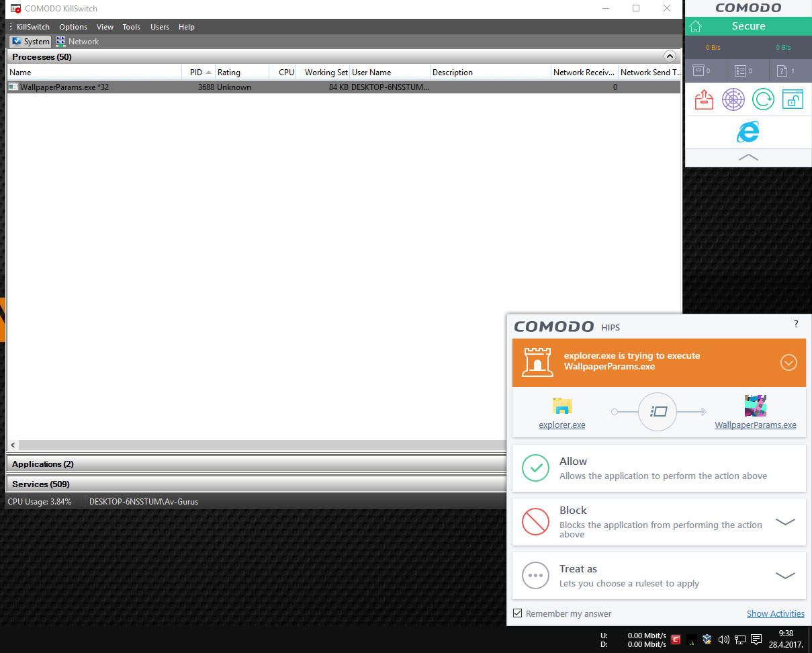Image resolution: width=812 pixels, height=653 pixels.
Task: Click the task list counter in widget
Action: (x=743, y=71)
